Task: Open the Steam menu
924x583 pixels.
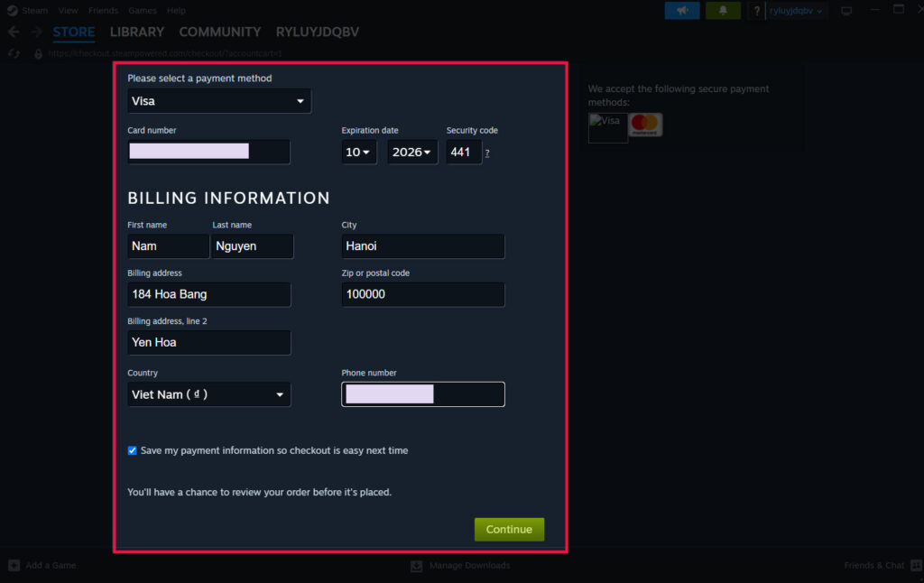Action: pos(35,10)
